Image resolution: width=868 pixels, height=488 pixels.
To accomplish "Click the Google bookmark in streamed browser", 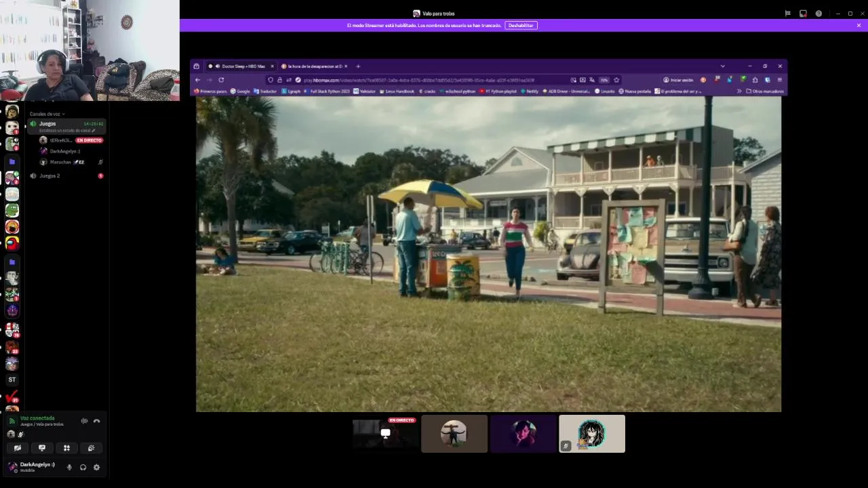I will point(240,91).
